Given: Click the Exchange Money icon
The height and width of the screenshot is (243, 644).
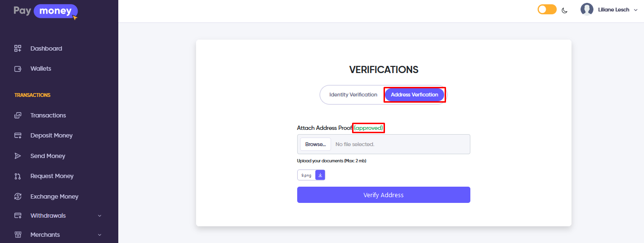Looking at the screenshot, I should tap(18, 197).
